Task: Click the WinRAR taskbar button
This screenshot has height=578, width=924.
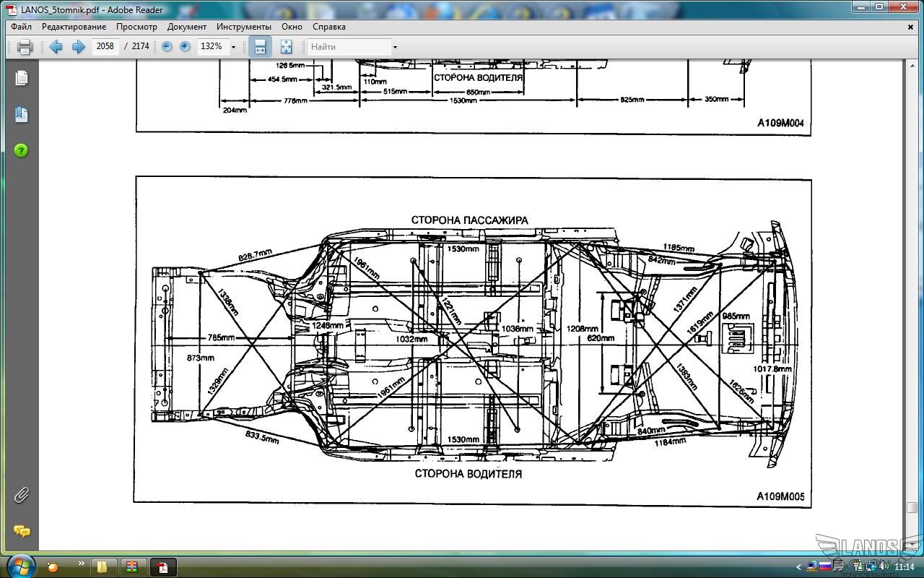Action: pos(131,566)
